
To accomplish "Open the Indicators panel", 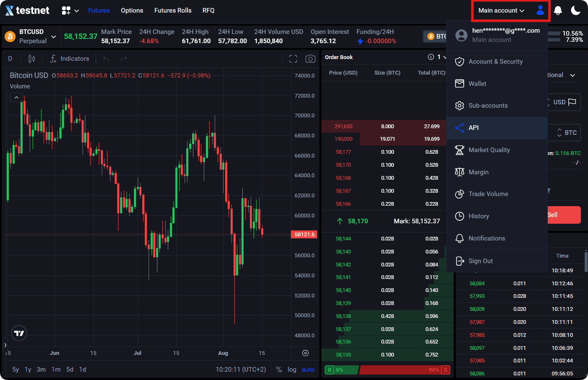I will pyautogui.click(x=69, y=59).
